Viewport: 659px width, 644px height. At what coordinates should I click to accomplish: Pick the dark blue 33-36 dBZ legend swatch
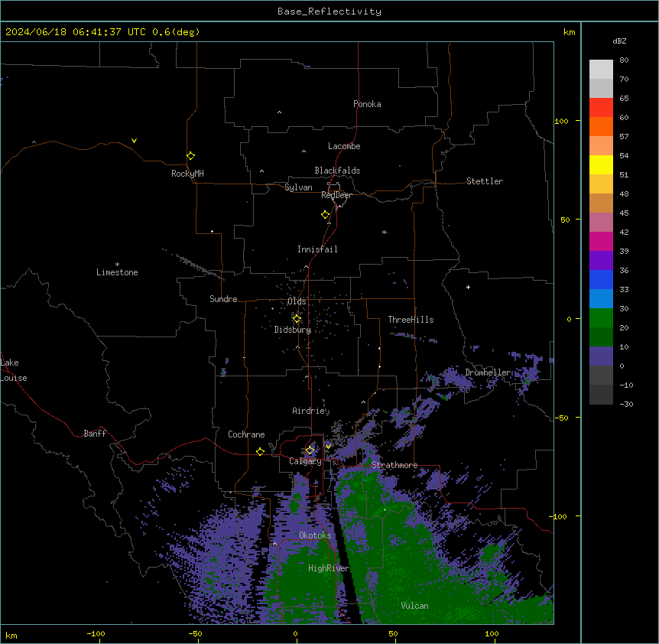[x=601, y=279]
